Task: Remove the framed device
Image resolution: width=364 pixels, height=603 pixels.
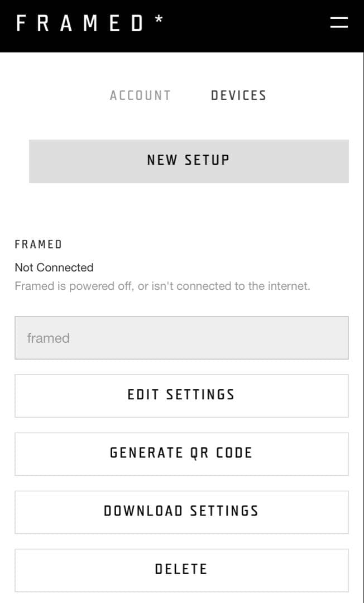Action: click(181, 569)
